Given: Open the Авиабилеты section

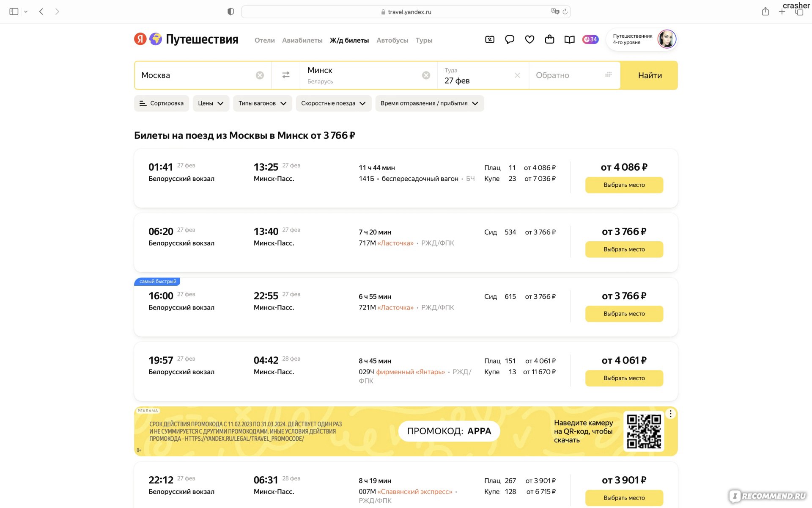Looking at the screenshot, I should click(x=302, y=40).
